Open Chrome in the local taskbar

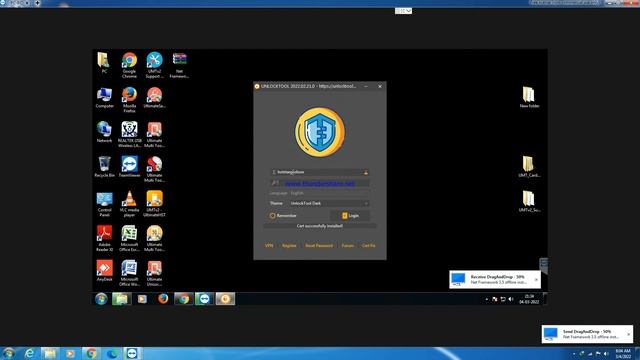tap(91, 353)
